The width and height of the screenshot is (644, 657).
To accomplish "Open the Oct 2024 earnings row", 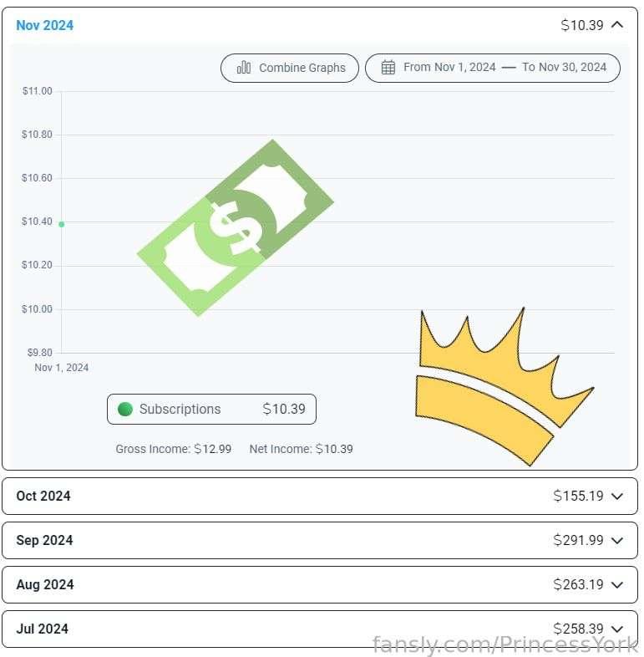I will (320, 497).
